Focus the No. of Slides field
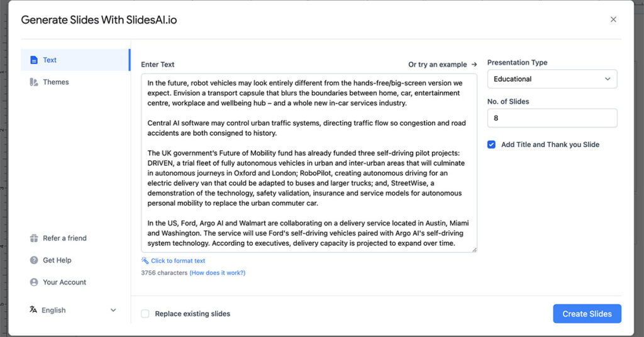 (x=552, y=118)
